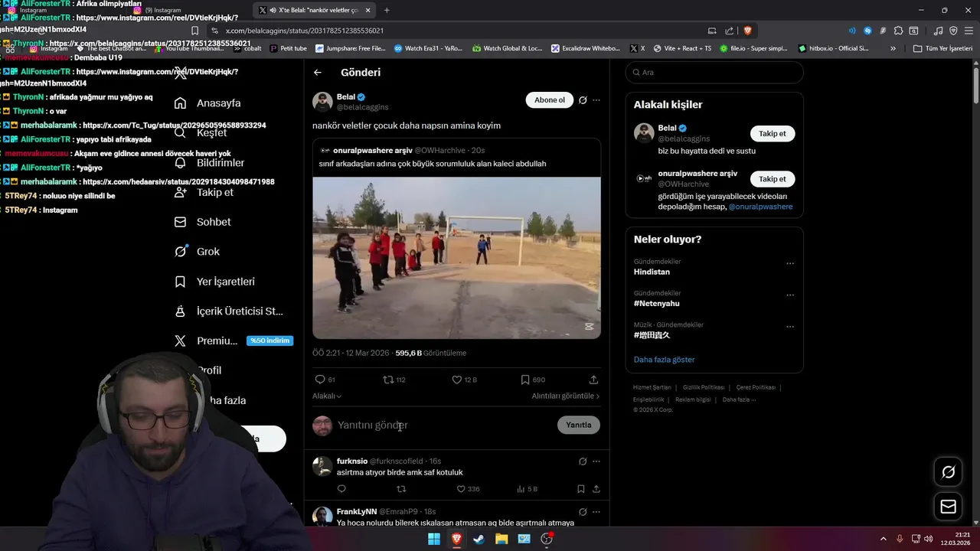
Task: Like furknsio's comment showing 336
Action: point(461,489)
